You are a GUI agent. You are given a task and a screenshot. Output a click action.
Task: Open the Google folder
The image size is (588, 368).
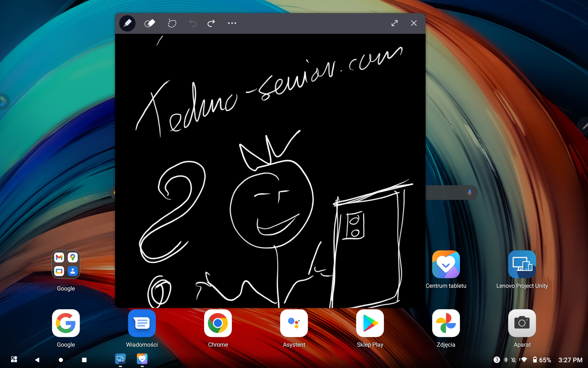point(66,264)
